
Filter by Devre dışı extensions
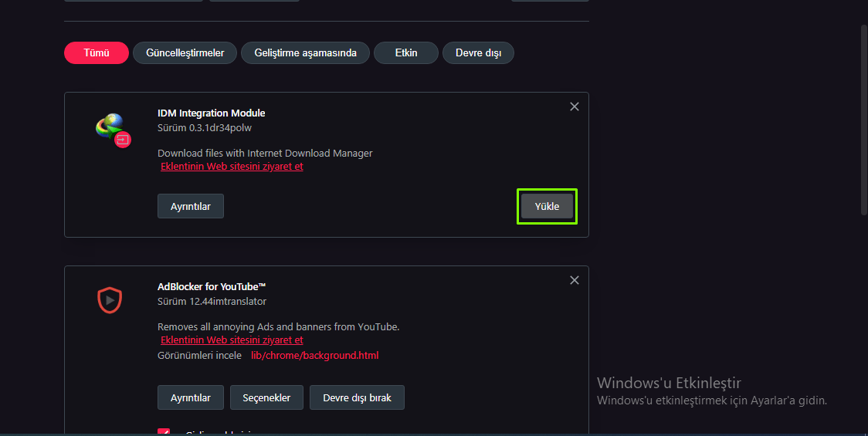pos(478,53)
